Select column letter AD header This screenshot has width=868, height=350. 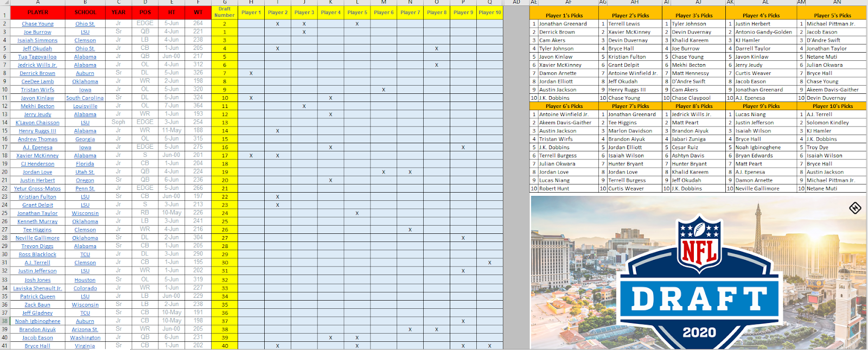coord(516,2)
